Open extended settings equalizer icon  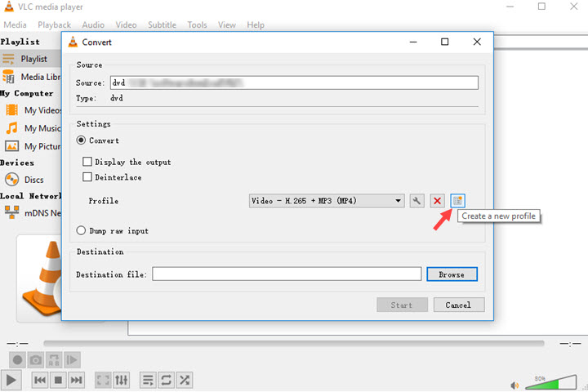[x=121, y=380]
